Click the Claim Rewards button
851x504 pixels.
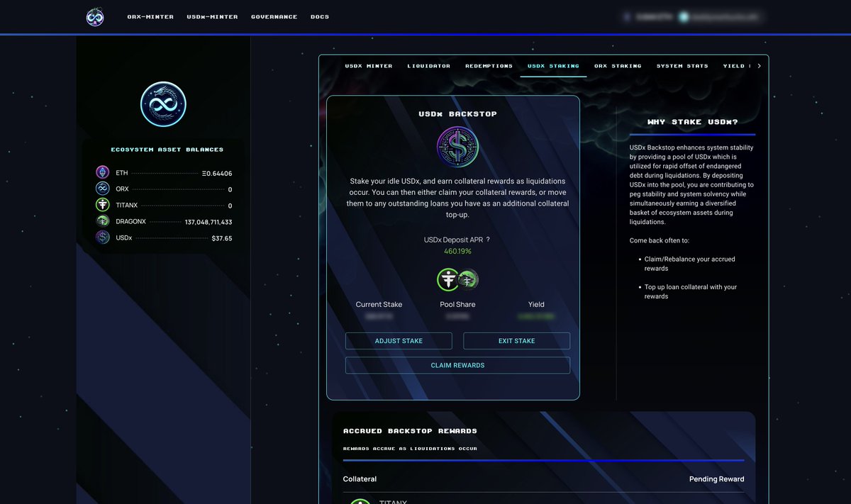pyautogui.click(x=457, y=365)
